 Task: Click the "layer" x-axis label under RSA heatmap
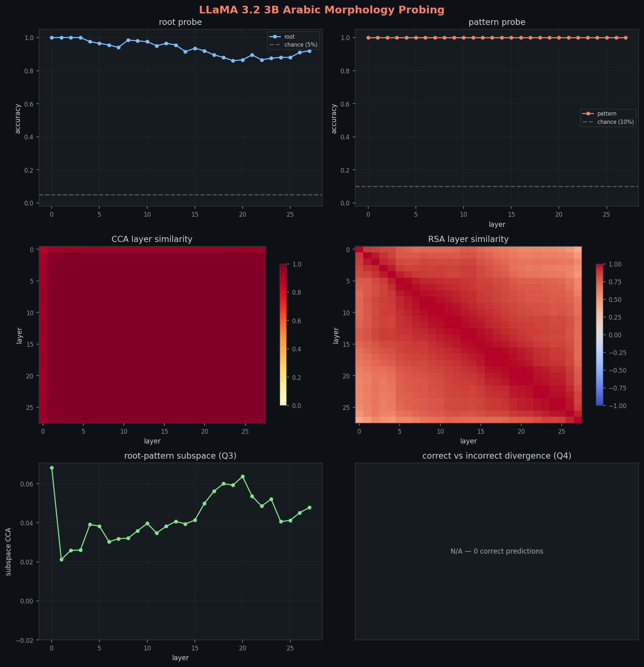pyautogui.click(x=468, y=441)
